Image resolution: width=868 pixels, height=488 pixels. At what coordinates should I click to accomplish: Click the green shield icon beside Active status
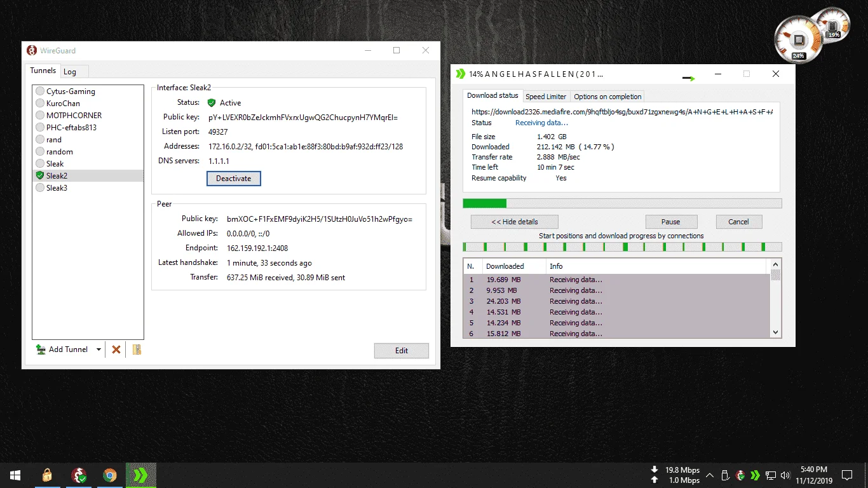tap(212, 103)
